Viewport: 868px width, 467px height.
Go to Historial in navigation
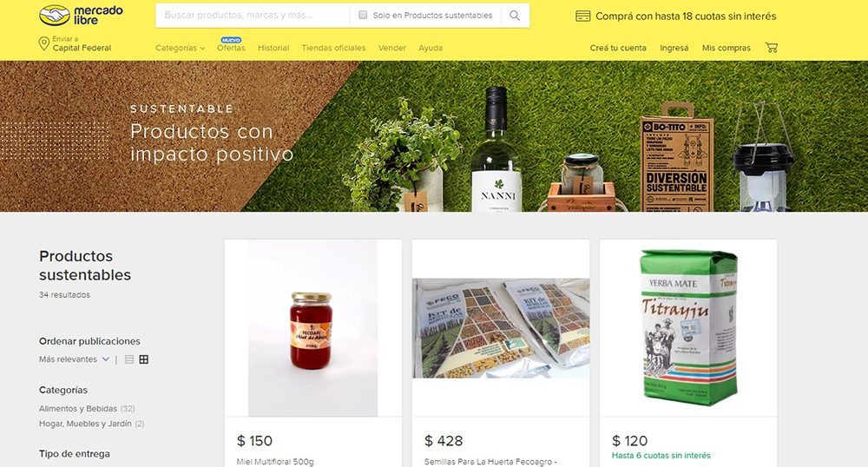(273, 48)
